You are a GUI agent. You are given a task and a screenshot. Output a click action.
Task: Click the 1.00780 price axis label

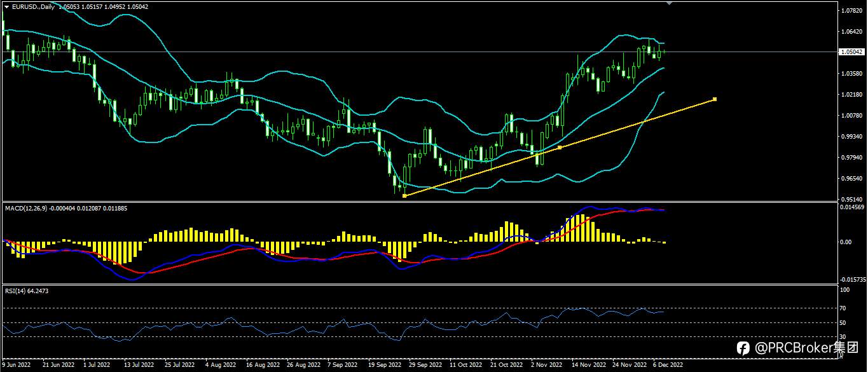point(851,116)
